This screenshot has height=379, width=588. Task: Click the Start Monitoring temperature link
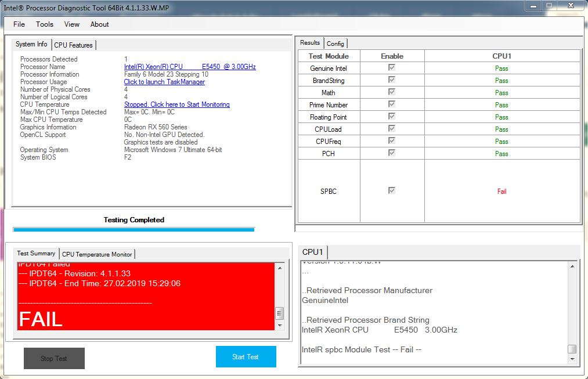(x=177, y=104)
